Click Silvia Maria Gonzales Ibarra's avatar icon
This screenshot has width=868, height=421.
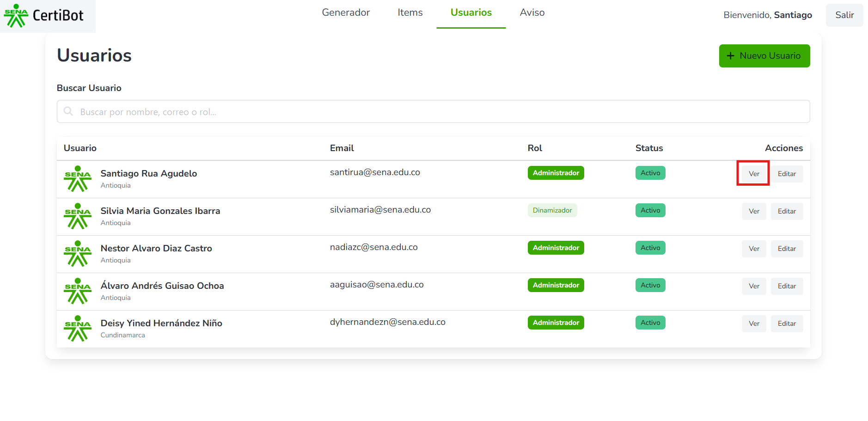[x=78, y=216]
